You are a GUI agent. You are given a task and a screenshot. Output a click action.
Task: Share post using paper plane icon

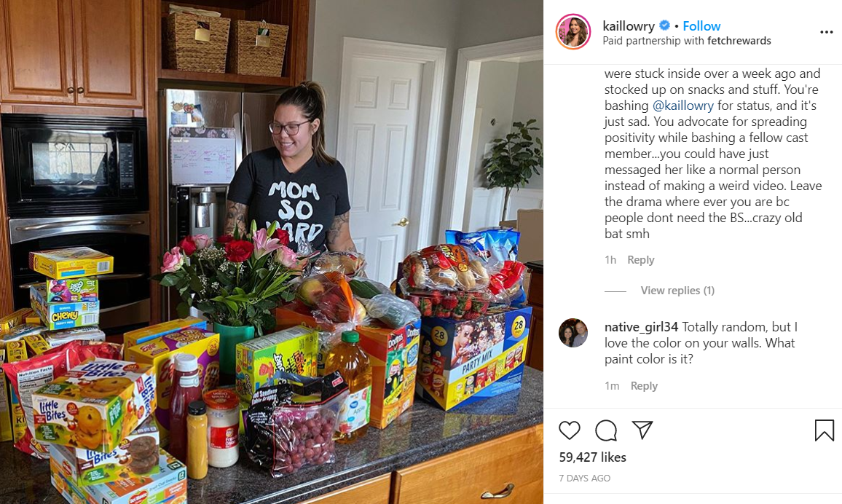[642, 430]
